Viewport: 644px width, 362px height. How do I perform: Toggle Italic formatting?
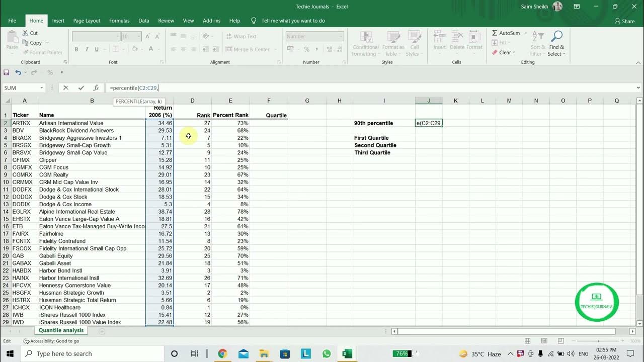(87, 49)
